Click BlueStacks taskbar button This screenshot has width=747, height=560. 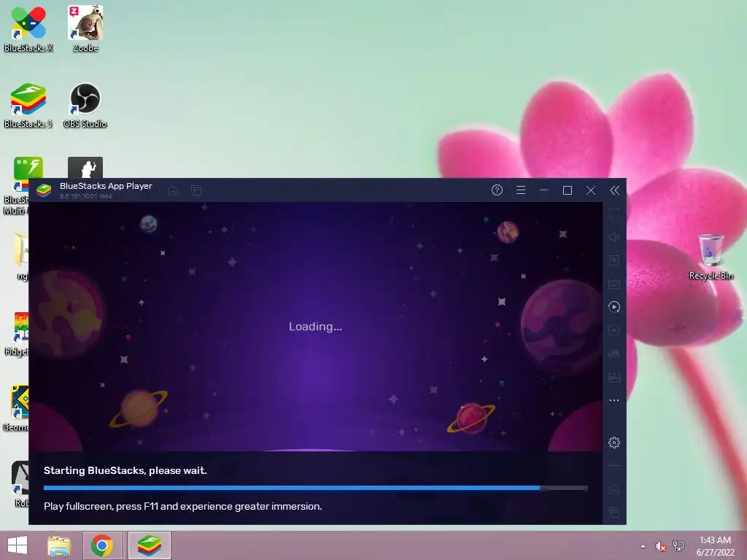[x=150, y=545]
